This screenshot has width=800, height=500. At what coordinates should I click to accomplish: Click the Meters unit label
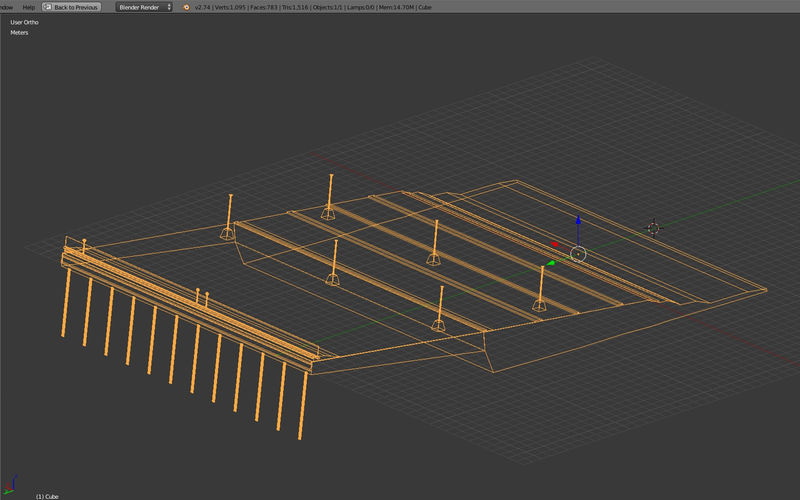(19, 33)
